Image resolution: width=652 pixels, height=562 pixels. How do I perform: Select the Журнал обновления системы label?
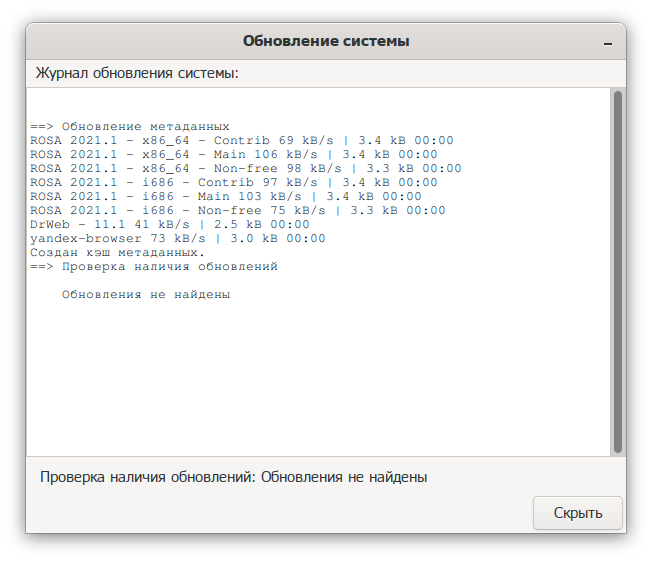click(x=137, y=73)
